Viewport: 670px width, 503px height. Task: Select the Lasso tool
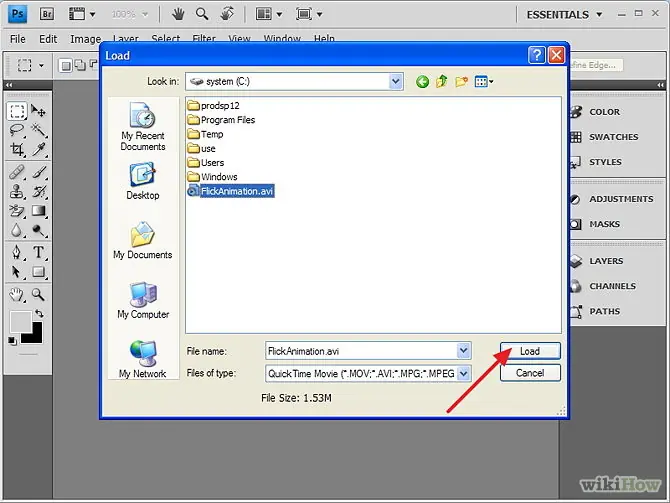pyautogui.click(x=17, y=130)
